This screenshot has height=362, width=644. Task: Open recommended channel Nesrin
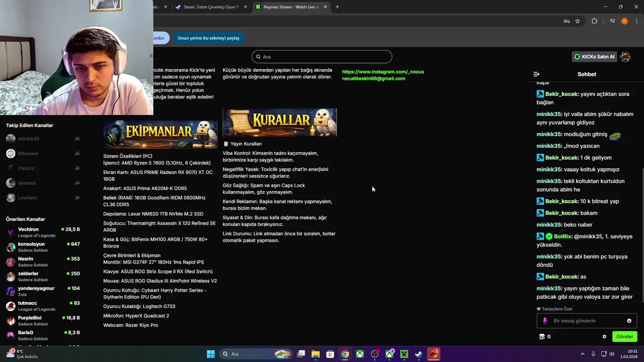coord(43,261)
